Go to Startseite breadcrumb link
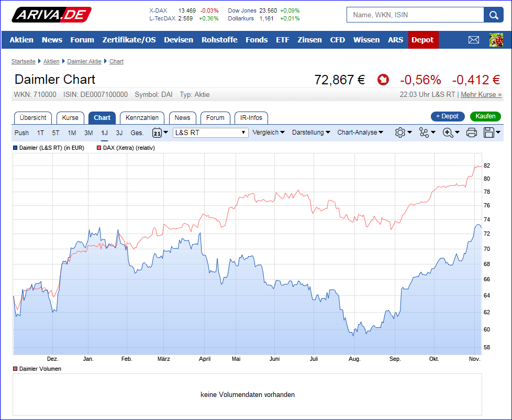This screenshot has width=512, height=420. (x=23, y=61)
